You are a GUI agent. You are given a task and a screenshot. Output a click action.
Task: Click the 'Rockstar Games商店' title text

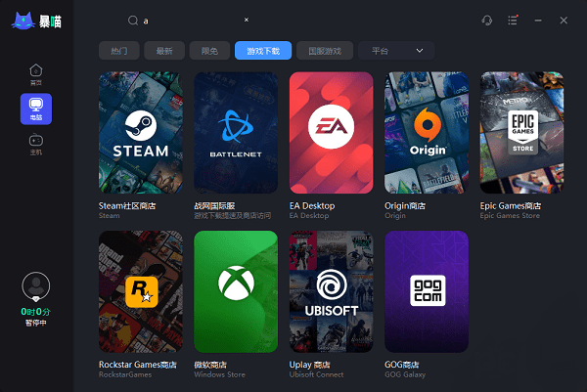click(138, 365)
